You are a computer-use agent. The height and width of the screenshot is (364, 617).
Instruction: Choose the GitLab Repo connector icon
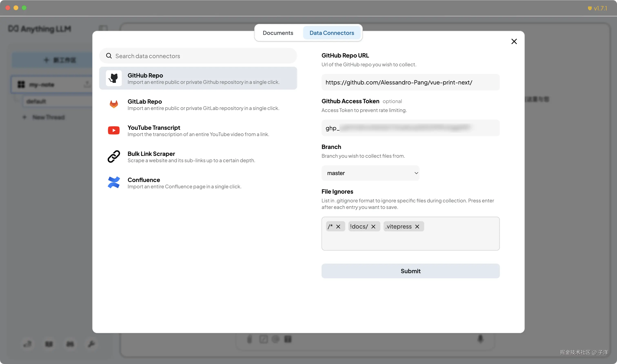[x=113, y=104]
